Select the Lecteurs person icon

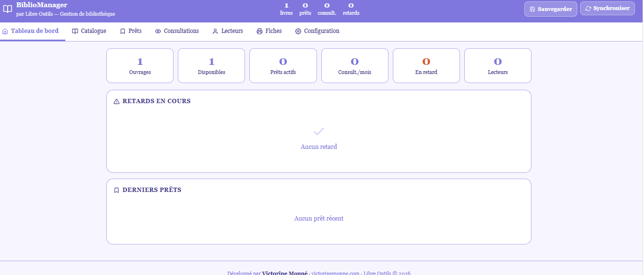(x=215, y=31)
